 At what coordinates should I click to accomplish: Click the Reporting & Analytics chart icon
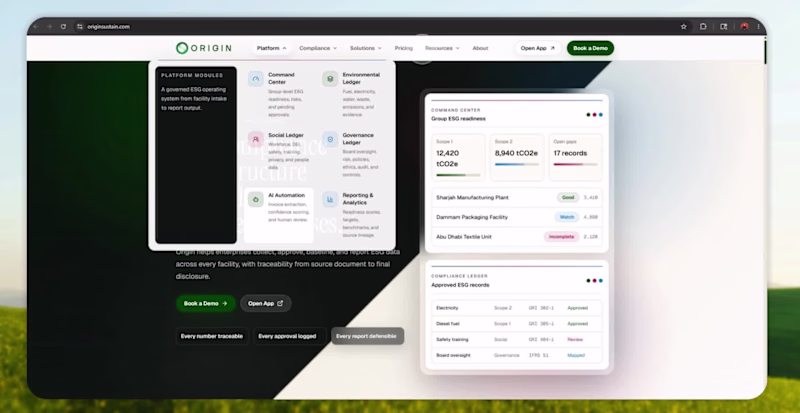[330, 199]
